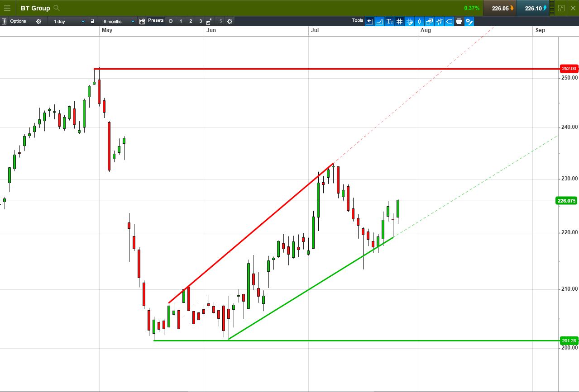Select preset 5
Viewport: 579px width, 392px height.
point(220,21)
